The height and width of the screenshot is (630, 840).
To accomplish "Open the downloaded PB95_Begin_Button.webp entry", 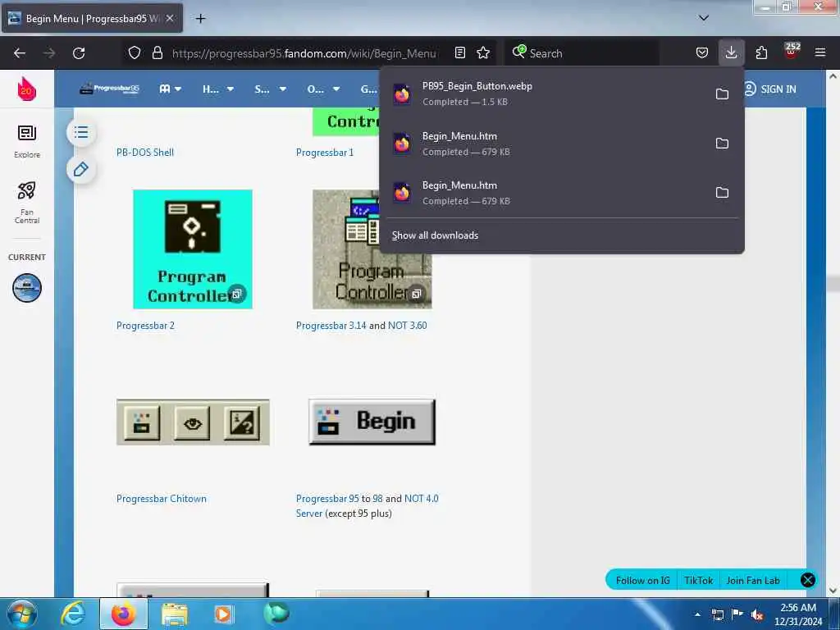I will (546, 94).
